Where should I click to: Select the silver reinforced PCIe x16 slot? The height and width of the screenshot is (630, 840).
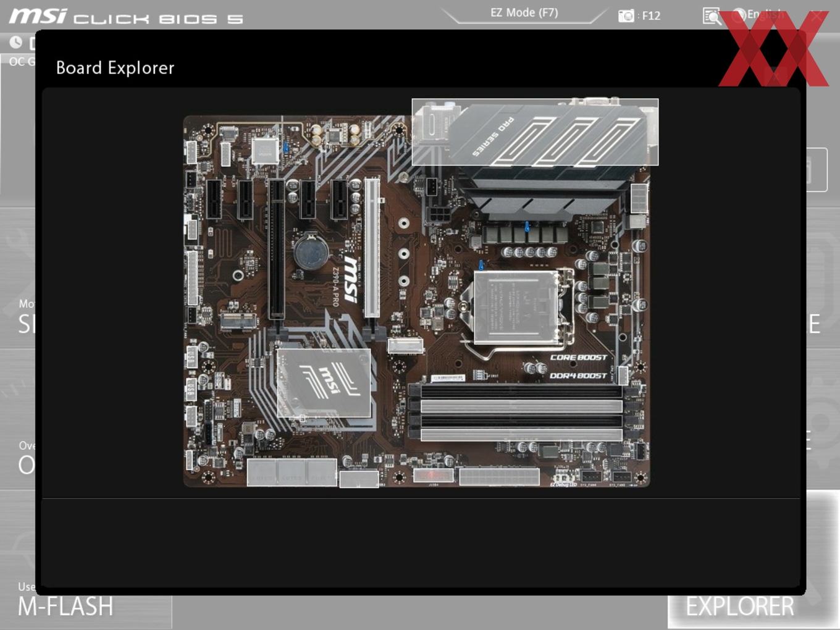point(372,248)
